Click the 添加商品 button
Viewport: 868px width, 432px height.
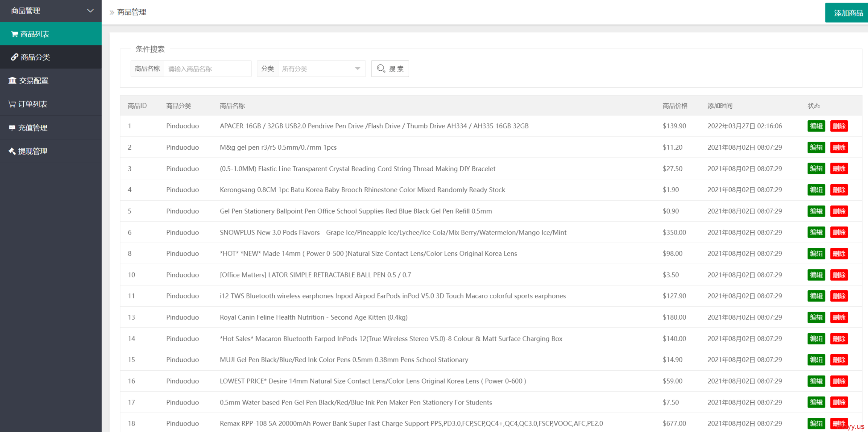click(847, 13)
